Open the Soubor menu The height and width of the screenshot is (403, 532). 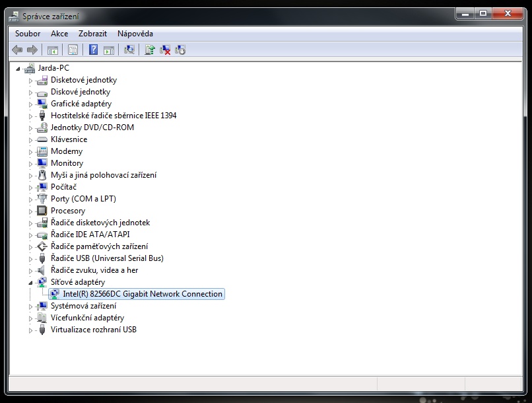tap(28, 34)
